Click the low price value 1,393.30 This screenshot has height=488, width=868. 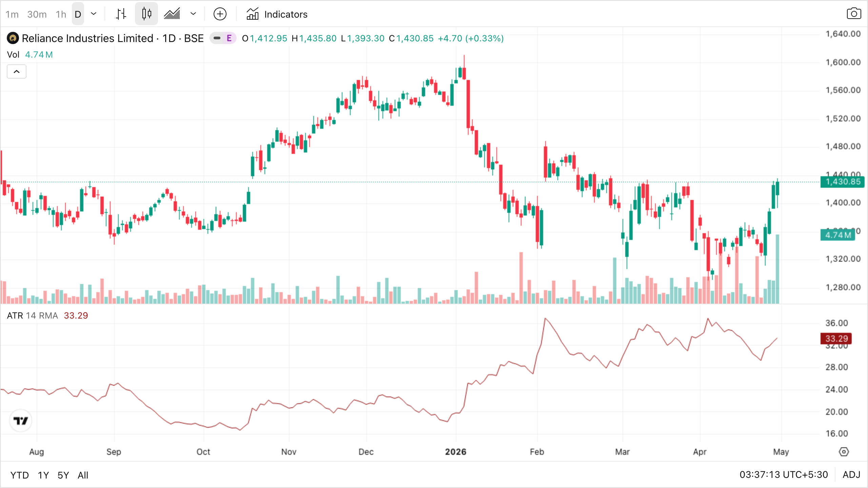(x=366, y=38)
